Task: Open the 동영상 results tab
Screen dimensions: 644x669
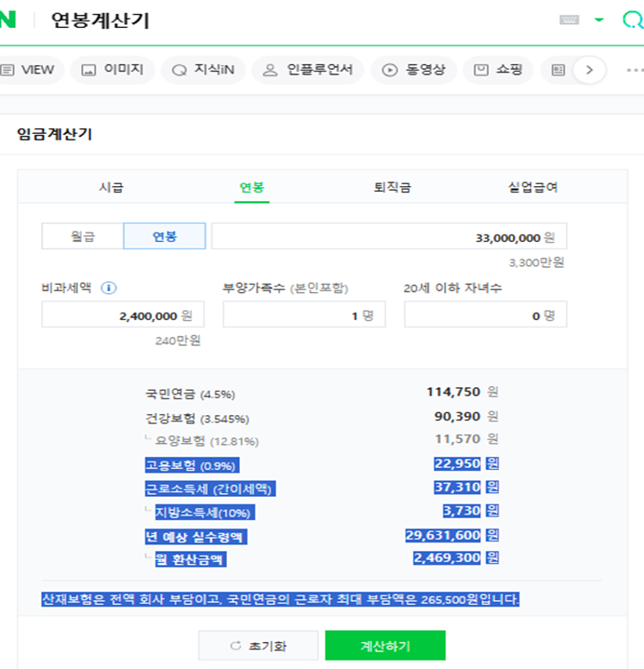Action: click(413, 70)
